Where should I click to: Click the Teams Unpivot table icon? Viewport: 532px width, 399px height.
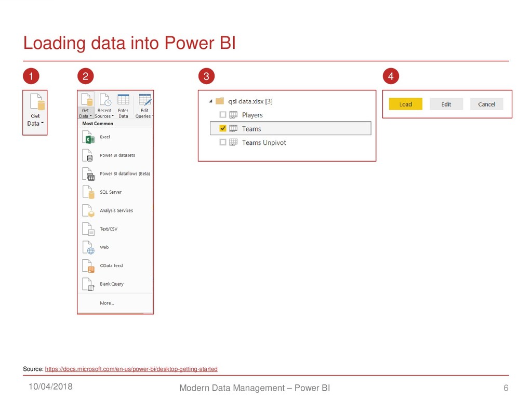(x=233, y=142)
